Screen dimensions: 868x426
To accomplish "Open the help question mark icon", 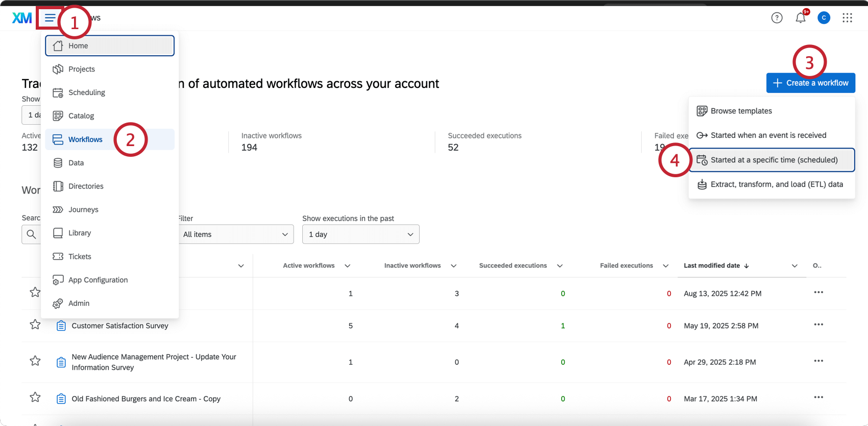I will [x=777, y=18].
